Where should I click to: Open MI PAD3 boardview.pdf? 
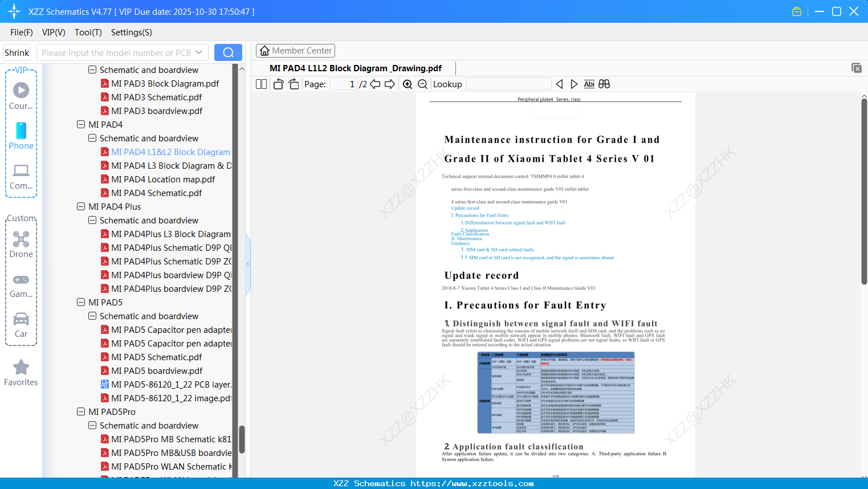coord(157,111)
